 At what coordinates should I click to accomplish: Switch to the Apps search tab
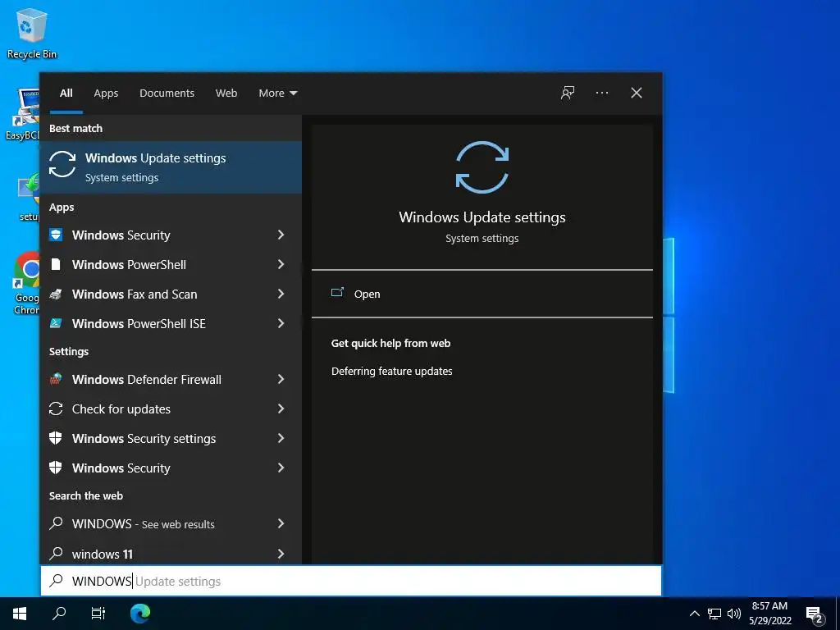106,93
